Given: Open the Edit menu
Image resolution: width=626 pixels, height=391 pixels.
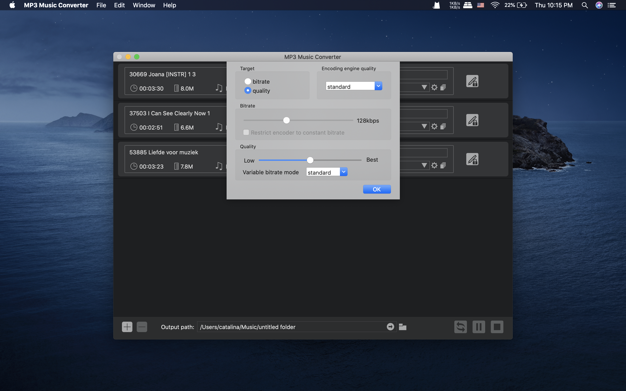Looking at the screenshot, I should pos(119,5).
